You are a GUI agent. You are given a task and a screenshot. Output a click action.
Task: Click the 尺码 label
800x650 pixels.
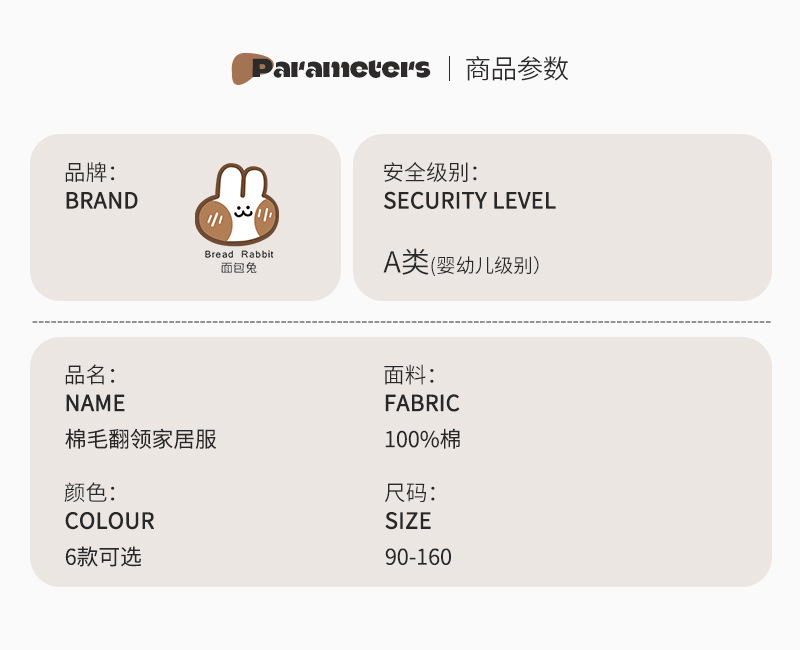coord(409,492)
